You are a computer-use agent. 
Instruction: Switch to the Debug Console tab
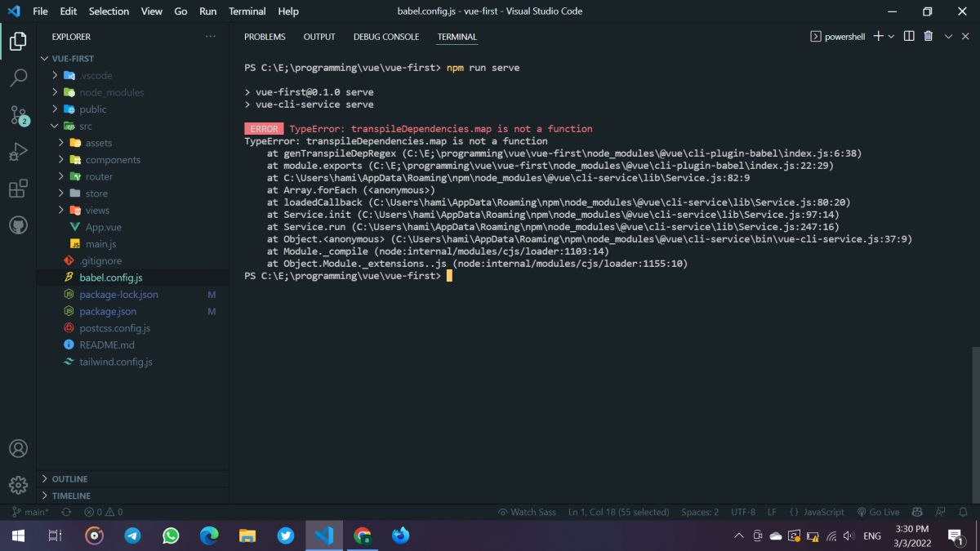[x=386, y=37]
